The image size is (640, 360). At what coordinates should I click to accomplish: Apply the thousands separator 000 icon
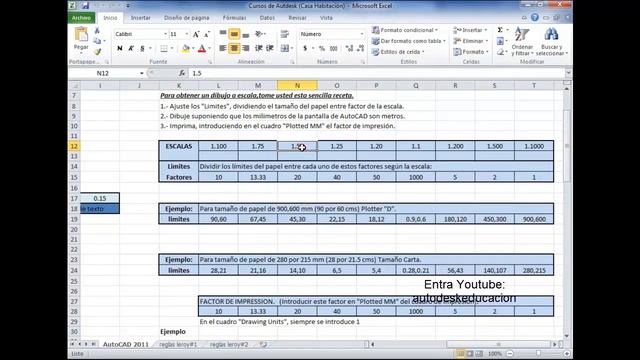[x=333, y=48]
